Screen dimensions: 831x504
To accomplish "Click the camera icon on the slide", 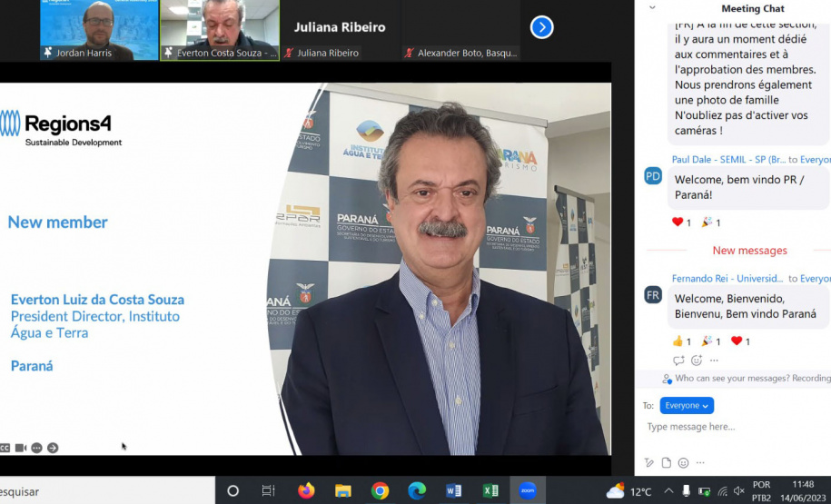I will [20, 448].
